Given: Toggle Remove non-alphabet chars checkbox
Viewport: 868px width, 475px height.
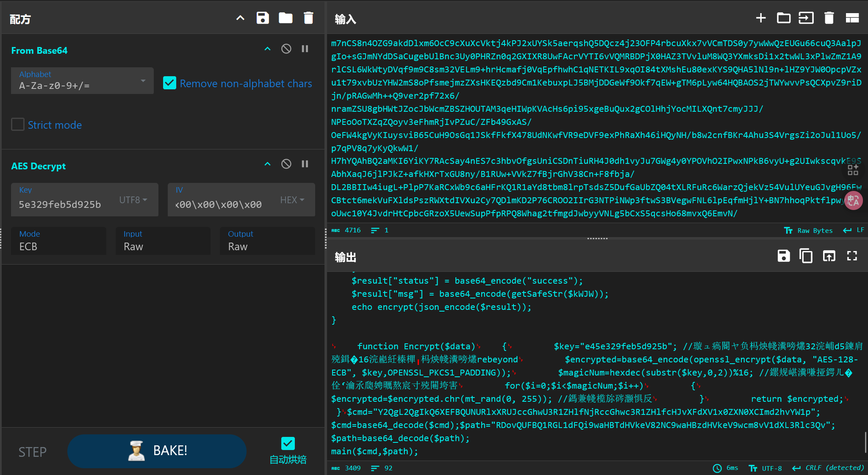Looking at the screenshot, I should click(x=169, y=83).
